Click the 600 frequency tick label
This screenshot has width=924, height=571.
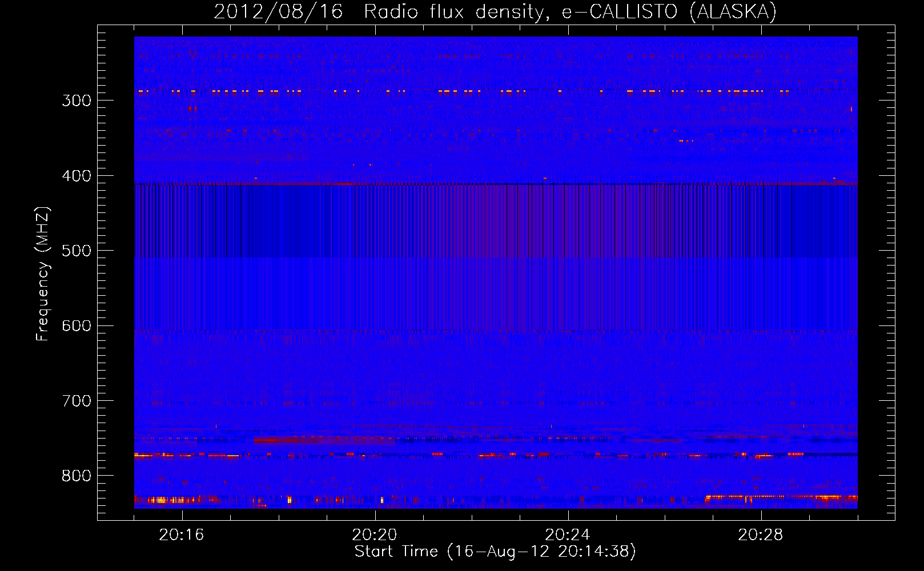77,325
